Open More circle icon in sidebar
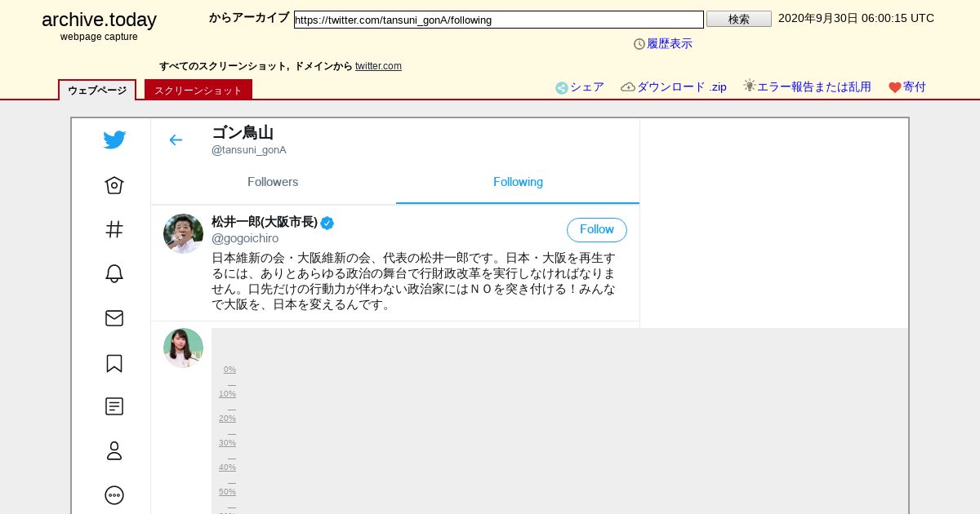Screen dimensions: 980x514 point(114,495)
